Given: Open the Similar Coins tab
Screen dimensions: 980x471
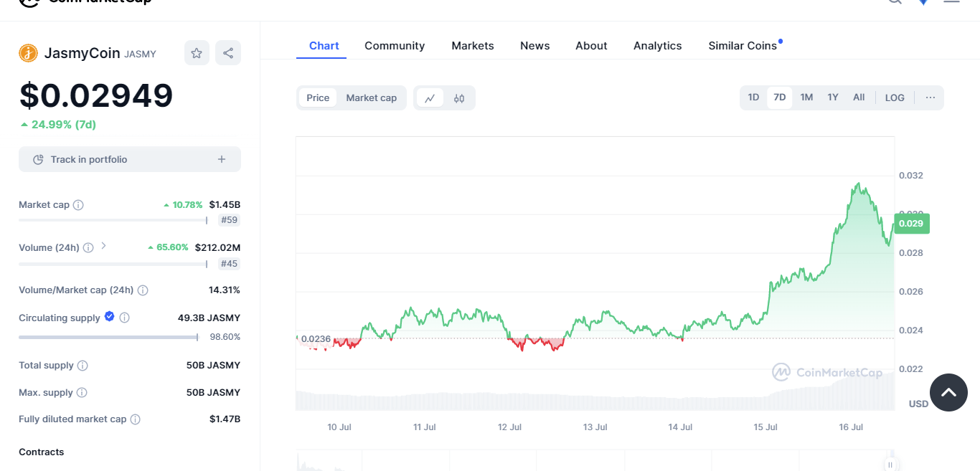Looking at the screenshot, I should pyautogui.click(x=744, y=46).
